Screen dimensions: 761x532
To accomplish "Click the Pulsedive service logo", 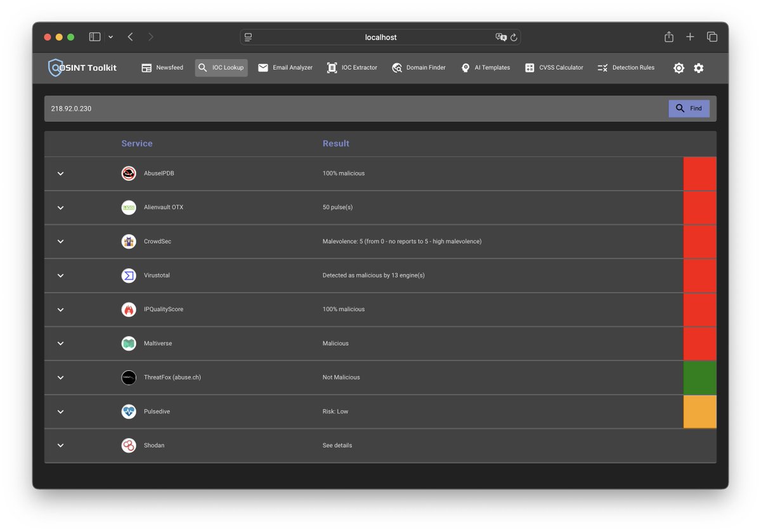I will 129,411.
